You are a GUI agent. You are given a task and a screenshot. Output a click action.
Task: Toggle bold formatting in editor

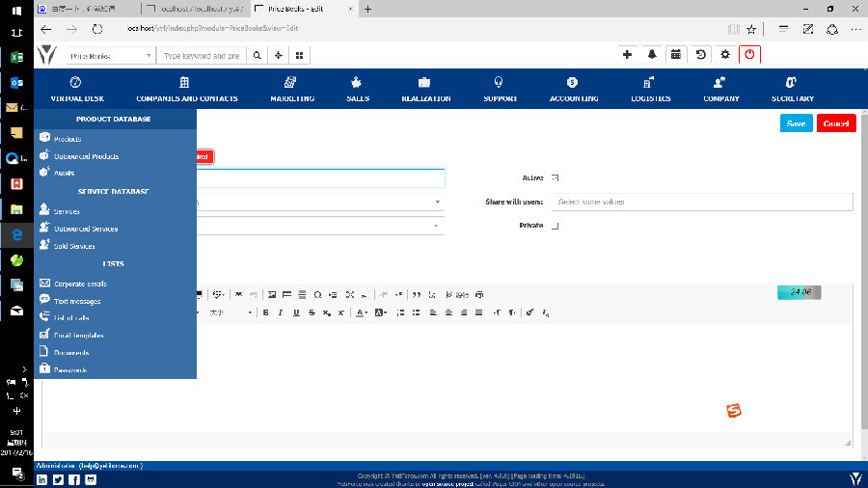point(266,312)
